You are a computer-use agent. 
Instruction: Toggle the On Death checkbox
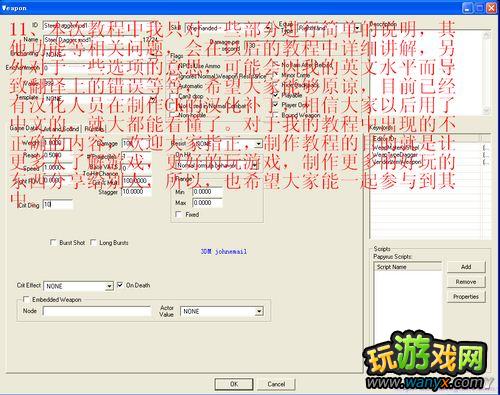pos(120,285)
